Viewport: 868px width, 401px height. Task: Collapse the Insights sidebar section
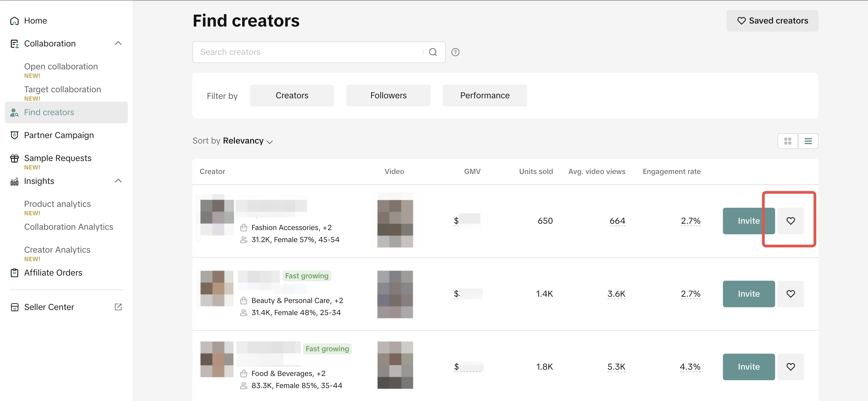tap(118, 181)
